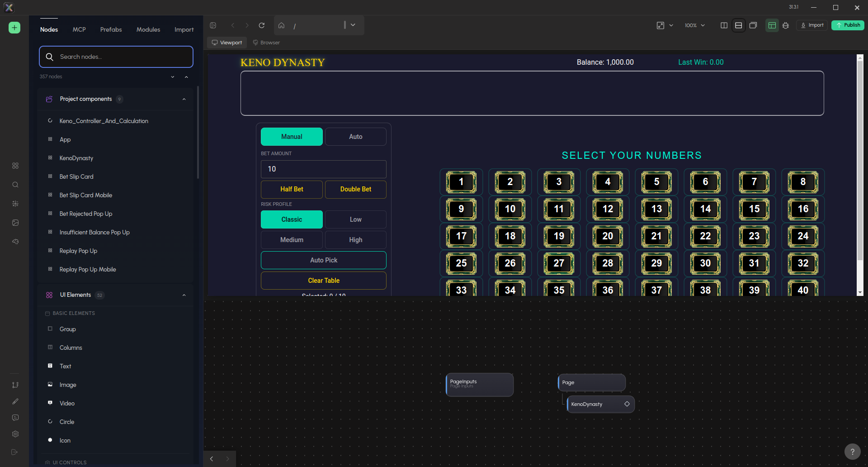This screenshot has width=868, height=467.
Task: Click the reload preview icon
Action: (x=262, y=25)
